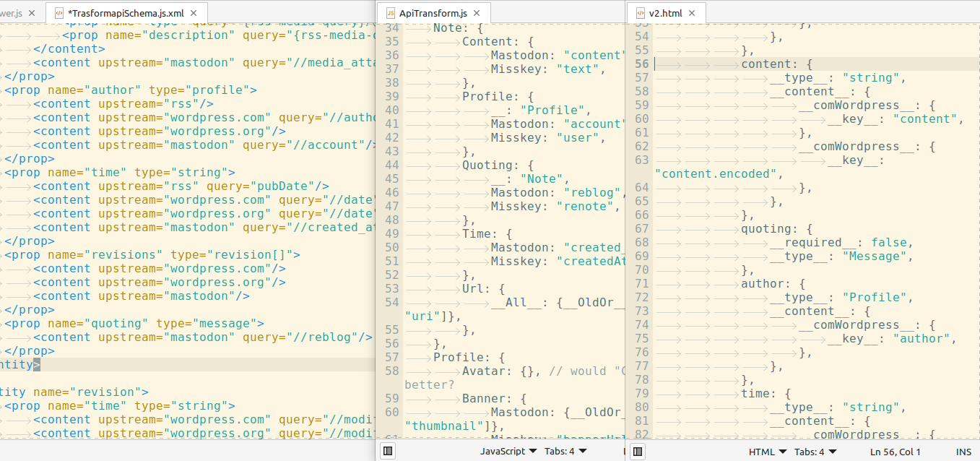Click content upstream="rss" query="pubDate" line

click(181, 186)
